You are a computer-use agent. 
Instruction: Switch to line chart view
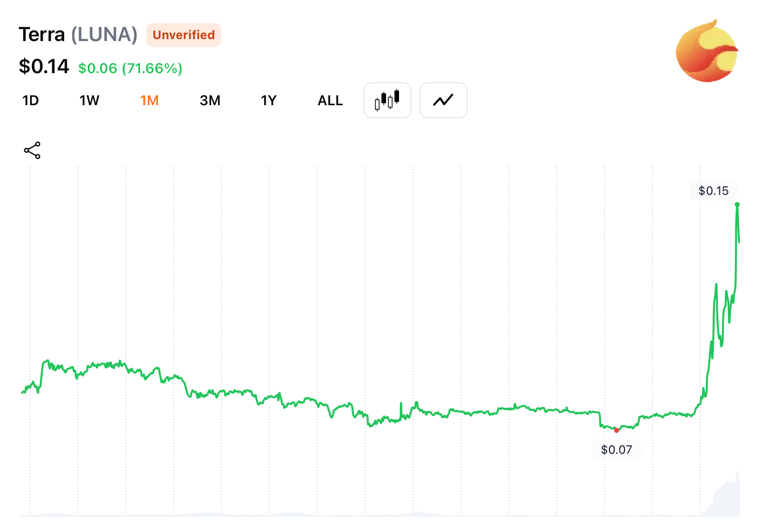click(444, 100)
